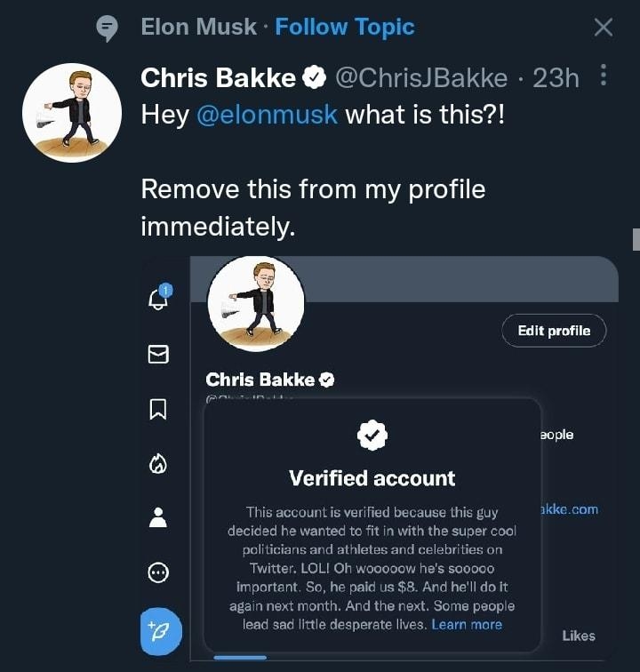
Task: Click the scrollbar thumb on right edge
Action: pyautogui.click(x=636, y=239)
